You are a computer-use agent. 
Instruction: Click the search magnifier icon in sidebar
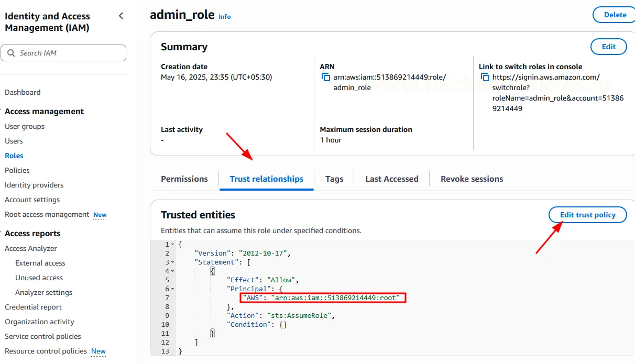pyautogui.click(x=12, y=53)
